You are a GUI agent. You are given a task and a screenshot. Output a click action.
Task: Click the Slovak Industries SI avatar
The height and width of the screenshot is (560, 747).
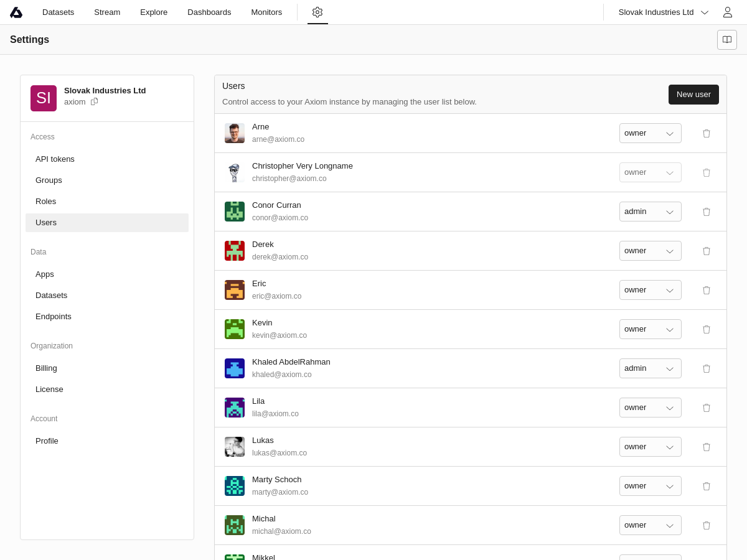[44, 98]
